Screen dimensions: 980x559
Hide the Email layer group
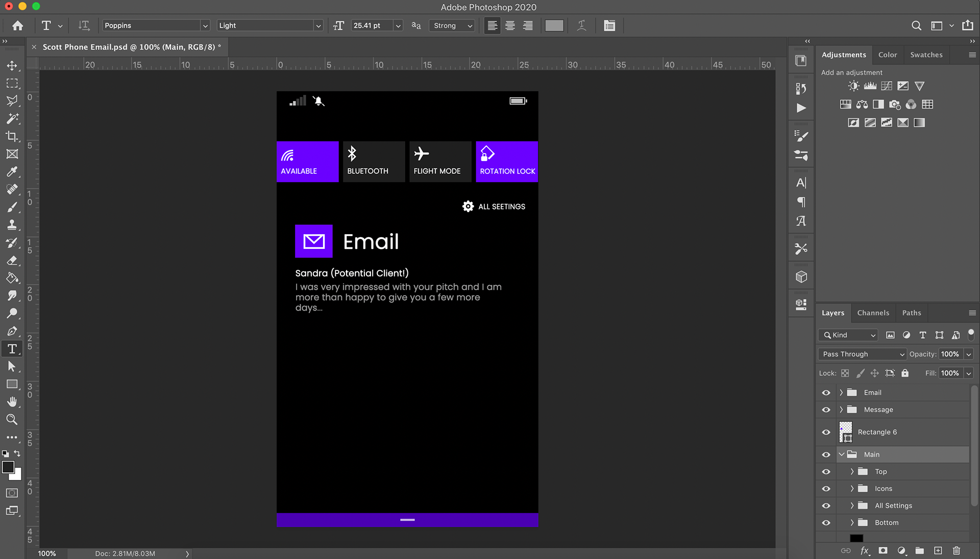(826, 393)
